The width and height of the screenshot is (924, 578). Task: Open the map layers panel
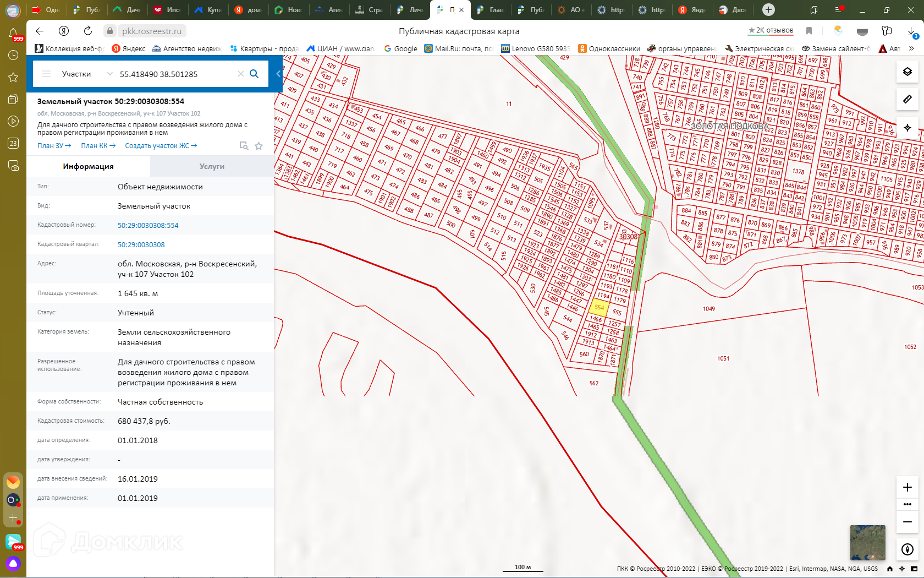(x=908, y=72)
